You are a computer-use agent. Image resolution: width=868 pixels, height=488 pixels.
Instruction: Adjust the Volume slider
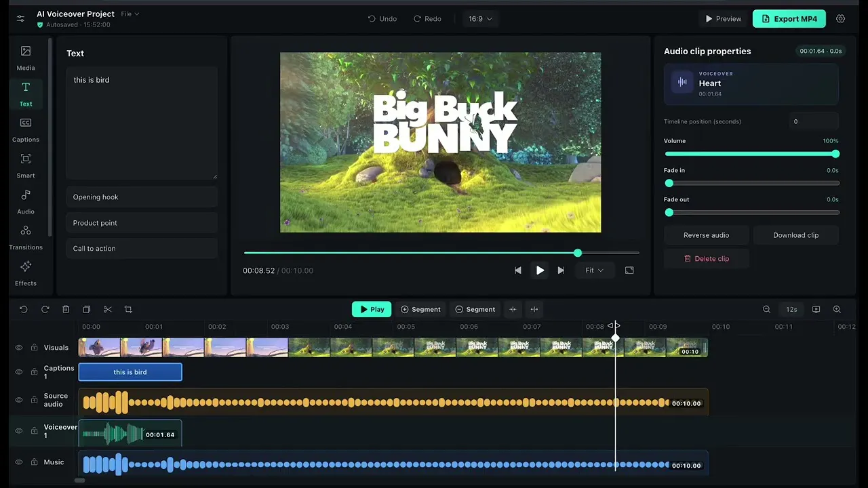(x=751, y=154)
